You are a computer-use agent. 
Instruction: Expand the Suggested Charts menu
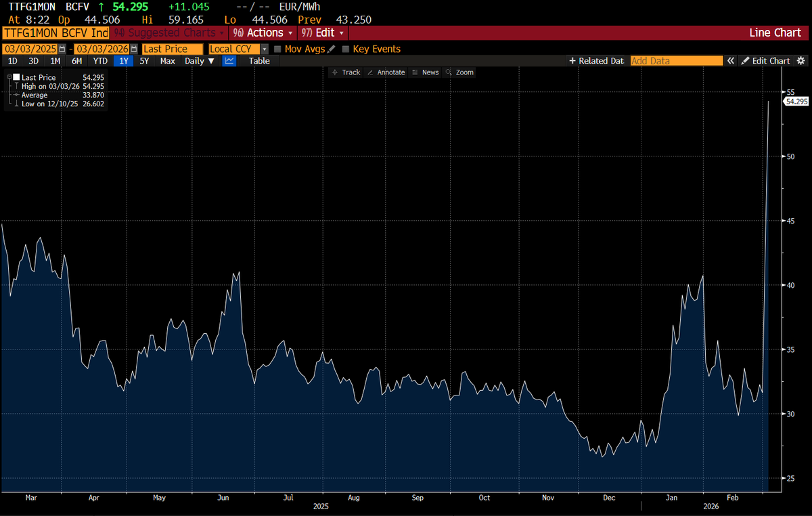pyautogui.click(x=169, y=33)
